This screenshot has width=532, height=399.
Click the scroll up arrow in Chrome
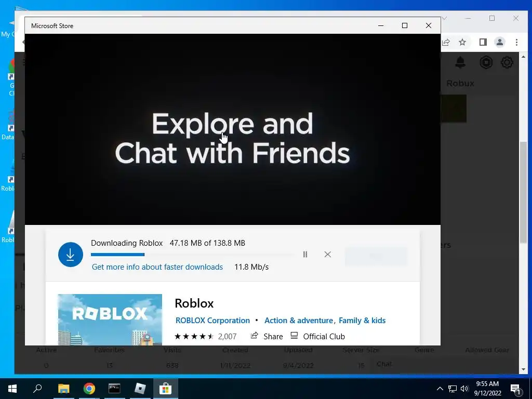click(x=523, y=57)
